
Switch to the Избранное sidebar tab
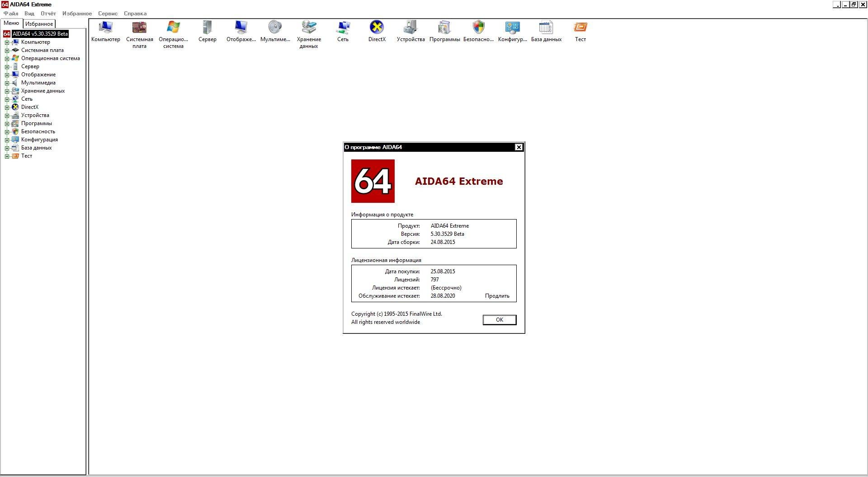click(39, 24)
